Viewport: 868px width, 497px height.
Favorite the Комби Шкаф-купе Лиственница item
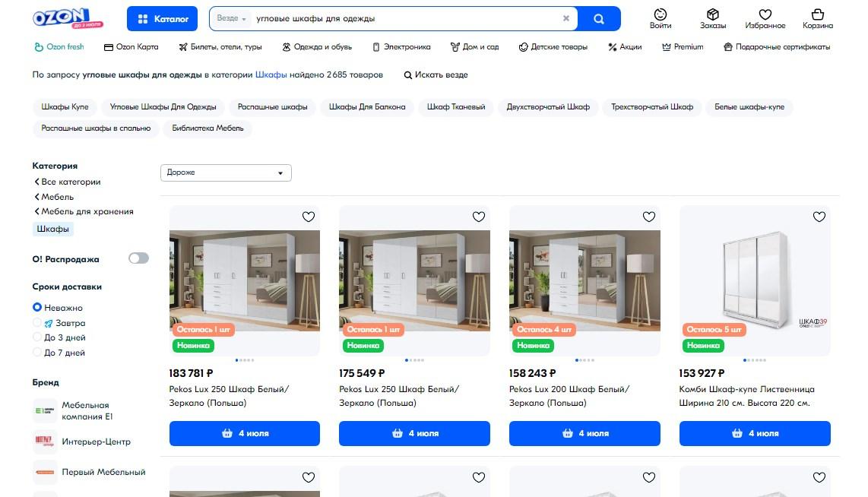coord(819,217)
